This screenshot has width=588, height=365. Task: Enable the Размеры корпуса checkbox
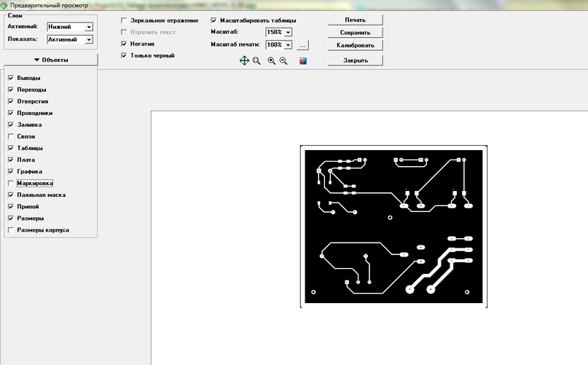point(10,230)
